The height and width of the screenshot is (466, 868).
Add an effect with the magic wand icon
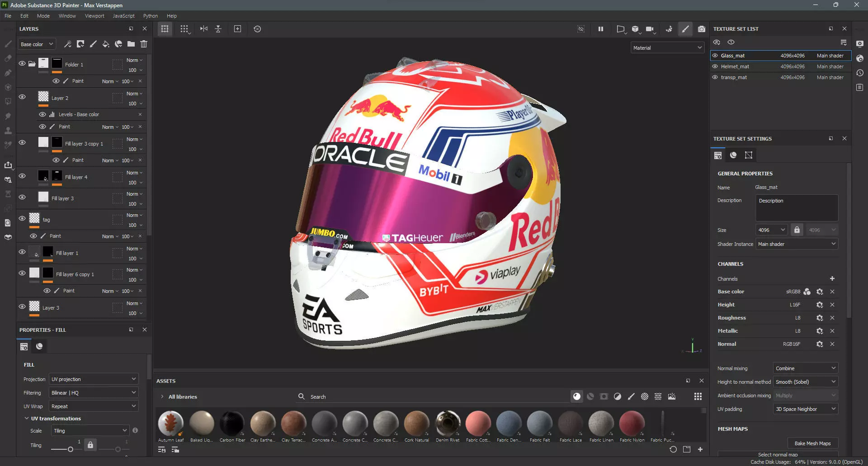68,44
